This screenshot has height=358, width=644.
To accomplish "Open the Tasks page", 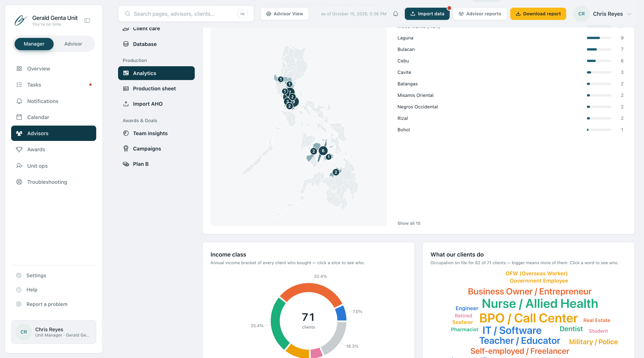I will [x=53, y=85].
